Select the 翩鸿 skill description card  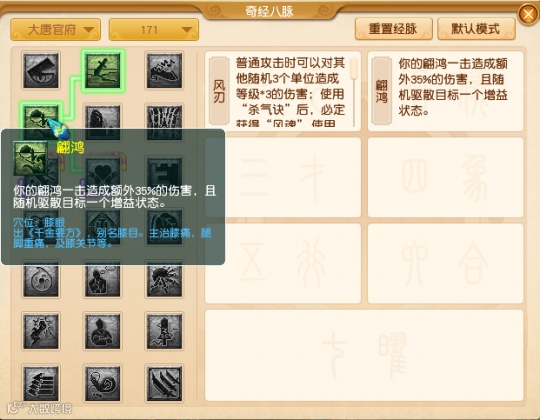point(446,91)
